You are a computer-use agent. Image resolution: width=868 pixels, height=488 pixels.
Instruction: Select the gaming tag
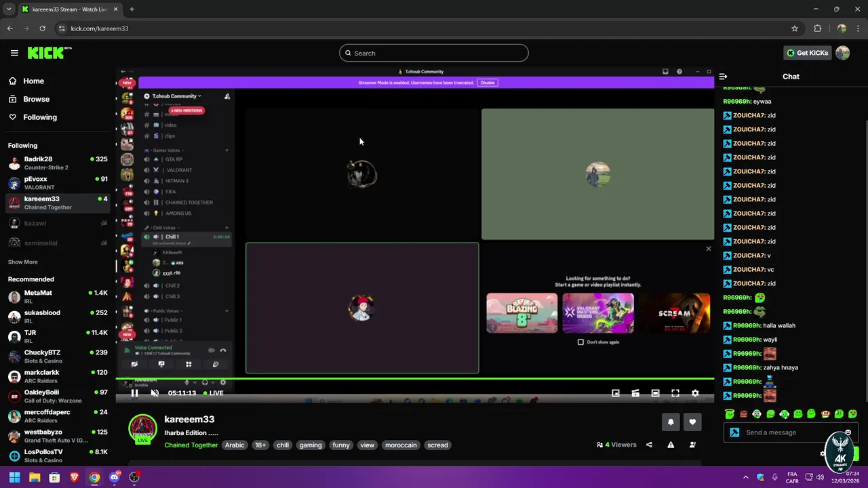(x=311, y=445)
